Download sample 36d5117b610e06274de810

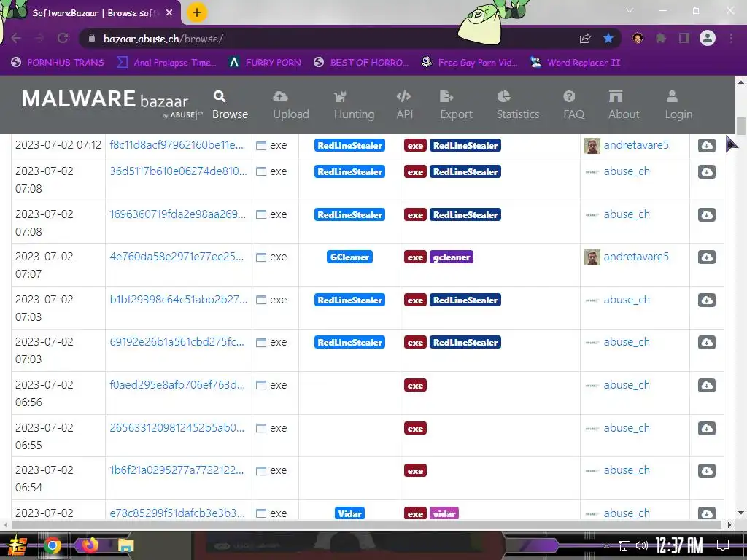click(706, 171)
